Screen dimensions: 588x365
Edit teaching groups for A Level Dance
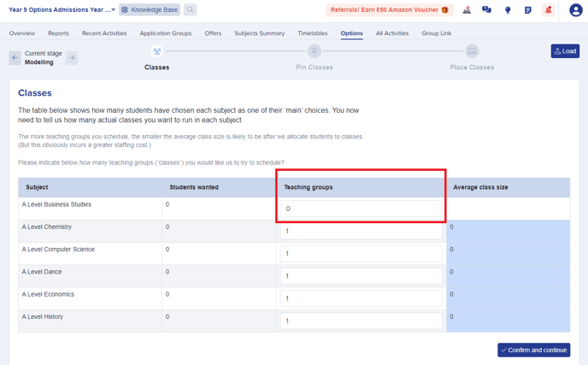362,276
